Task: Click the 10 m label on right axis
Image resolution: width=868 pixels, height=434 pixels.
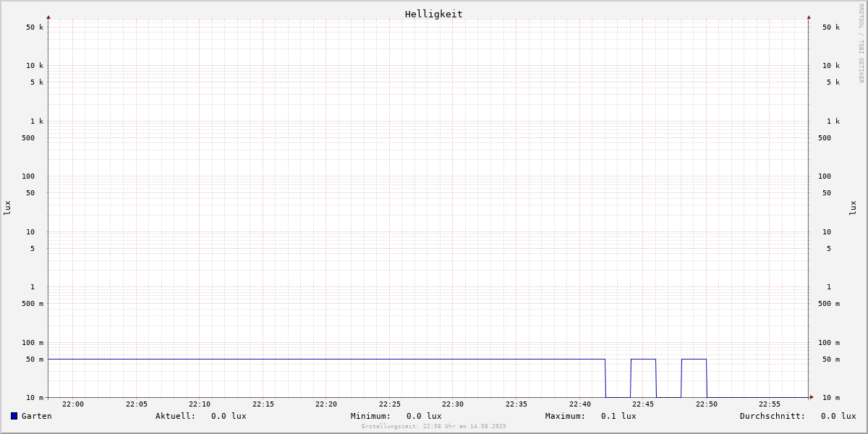Action: 831,398
